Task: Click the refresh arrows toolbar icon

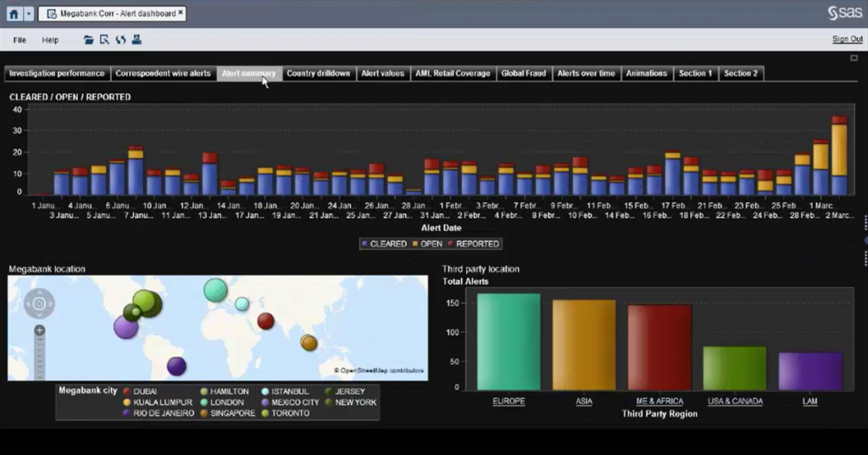Action: pos(120,40)
